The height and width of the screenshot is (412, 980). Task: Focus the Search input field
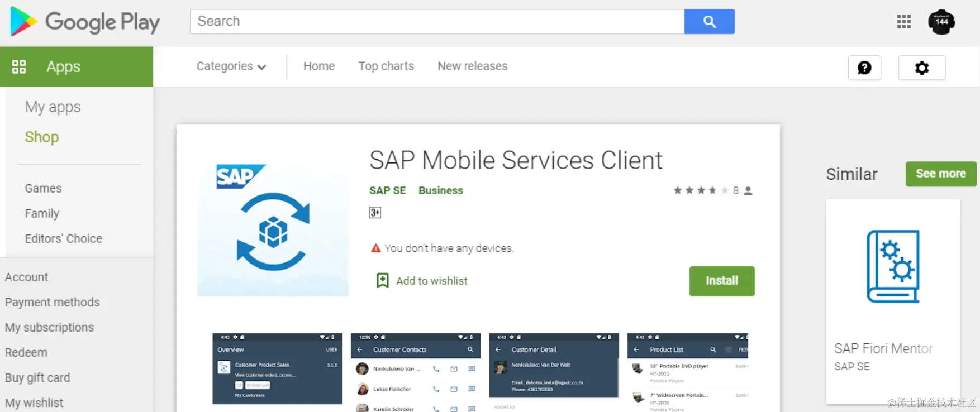(x=437, y=22)
